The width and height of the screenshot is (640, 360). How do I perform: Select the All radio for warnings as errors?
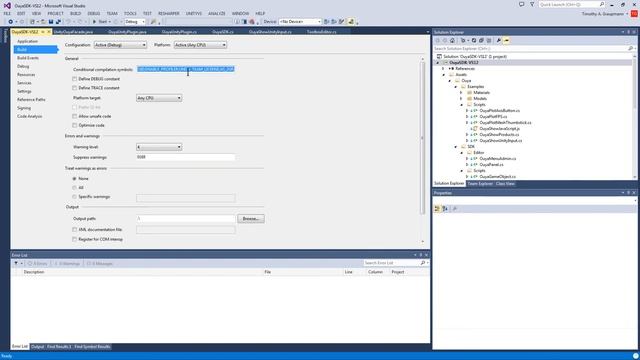point(74,188)
